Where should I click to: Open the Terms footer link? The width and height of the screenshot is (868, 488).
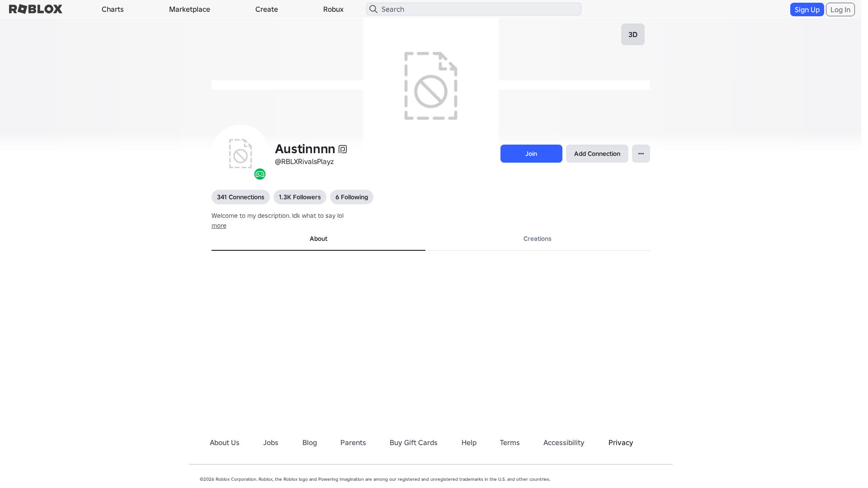pyautogui.click(x=510, y=443)
